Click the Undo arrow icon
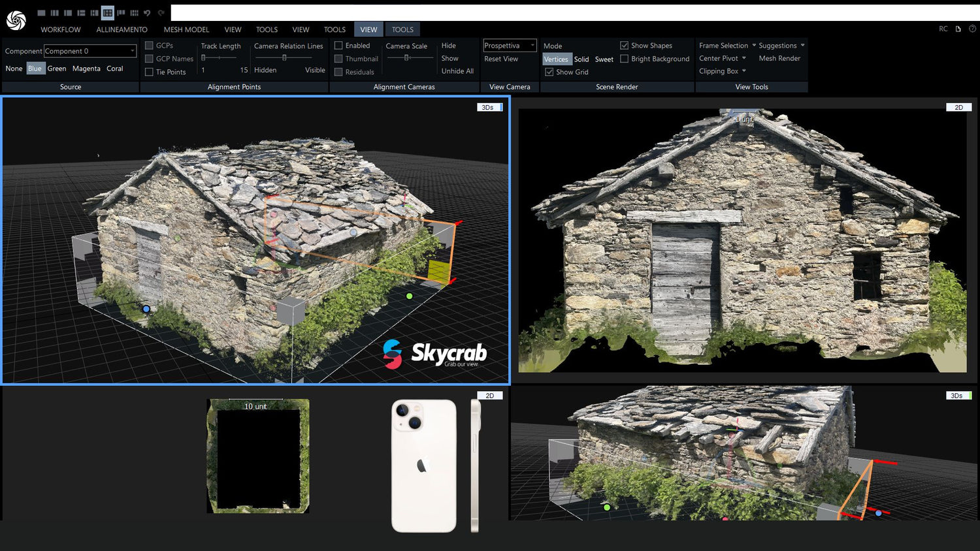 [148, 12]
